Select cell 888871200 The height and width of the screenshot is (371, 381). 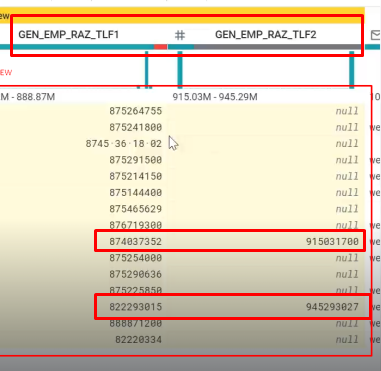tap(136, 323)
